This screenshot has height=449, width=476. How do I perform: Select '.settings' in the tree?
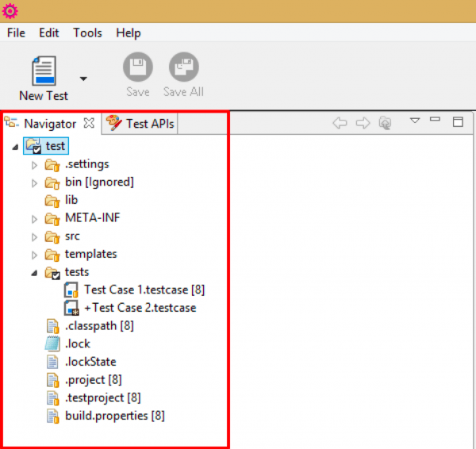86,164
